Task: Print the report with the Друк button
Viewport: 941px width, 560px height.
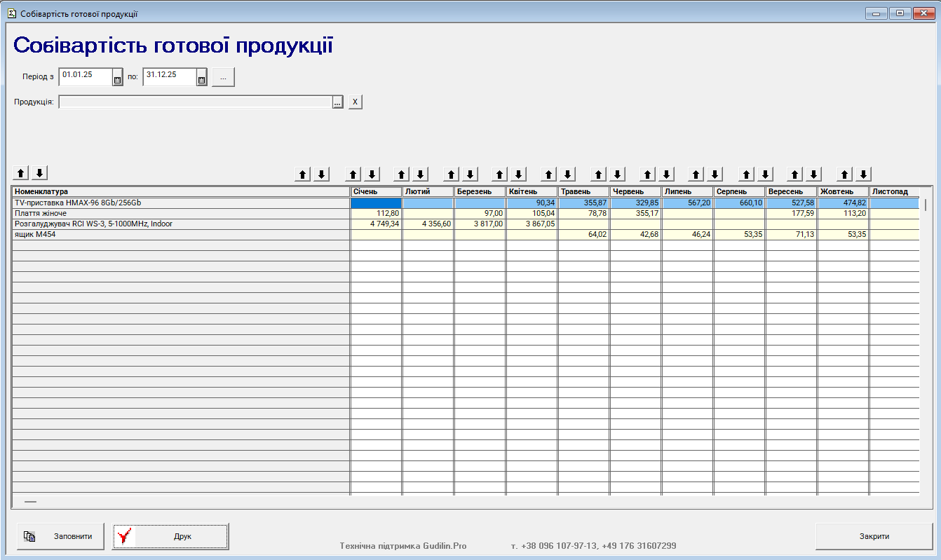Action: tap(170, 537)
